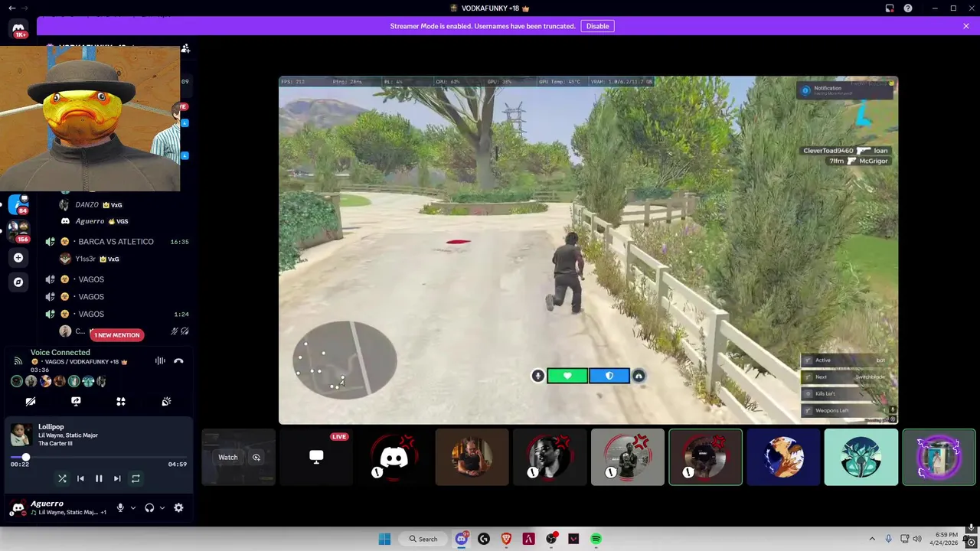Go back with the top-left arrow
The image size is (980, 551).
pos(11,8)
